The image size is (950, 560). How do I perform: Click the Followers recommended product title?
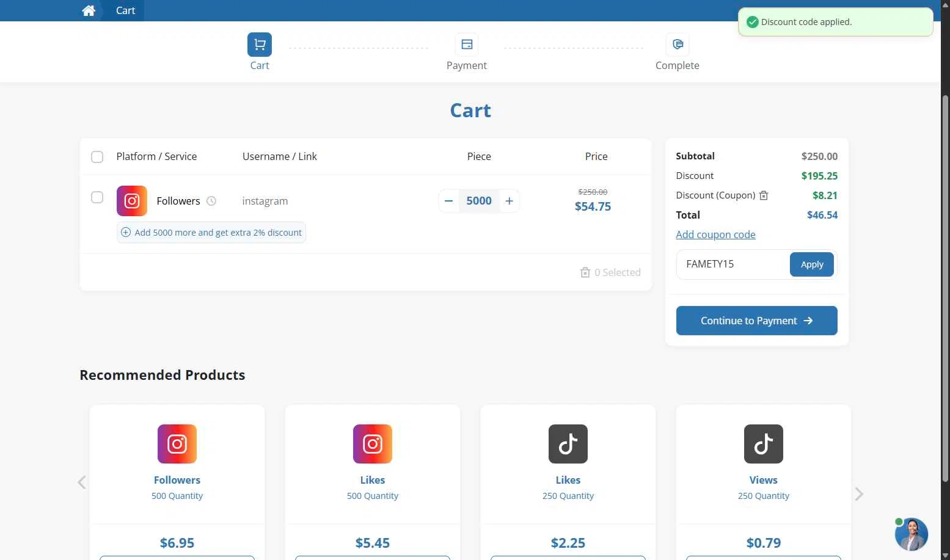[177, 480]
